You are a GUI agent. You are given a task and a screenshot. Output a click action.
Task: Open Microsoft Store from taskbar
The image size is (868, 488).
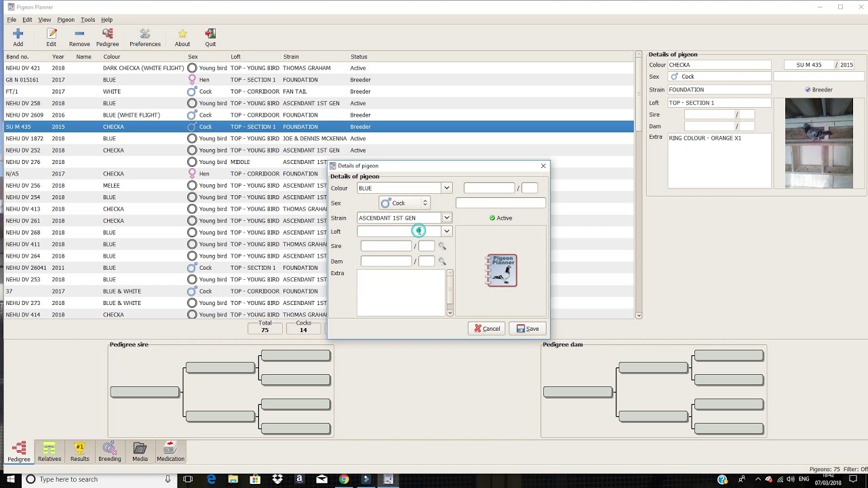pyautogui.click(x=256, y=479)
